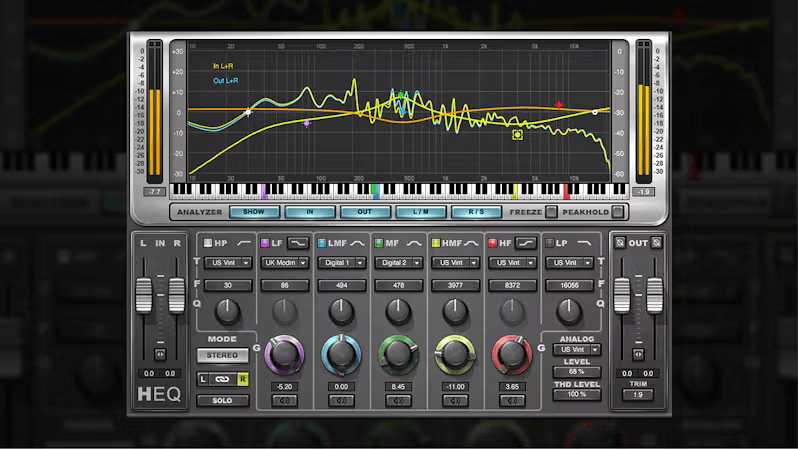Screen dimensions: 798x449
Task: Solo the HMF band with speaker icon
Action: click(455, 401)
